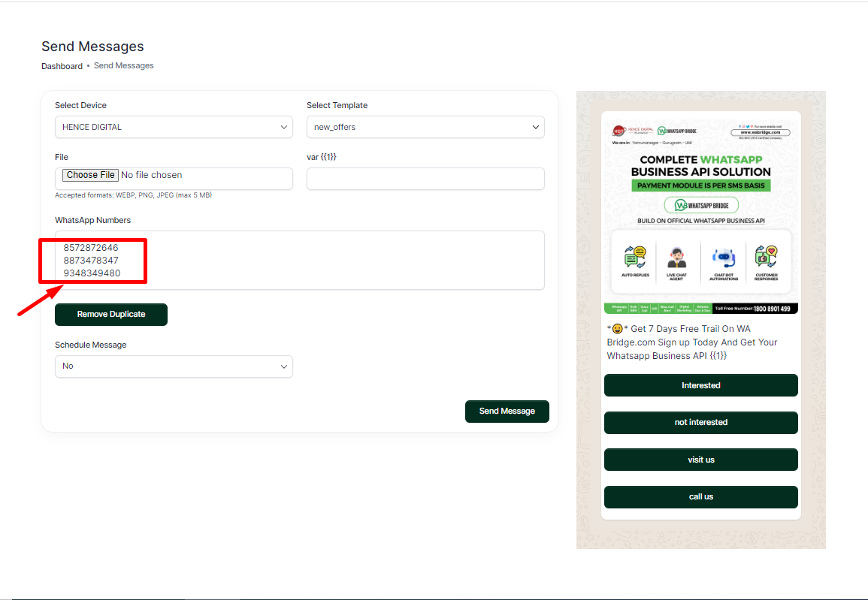This screenshot has height=600, width=868.
Task: Click the Hence Digital logo in banner
Action: point(633,131)
